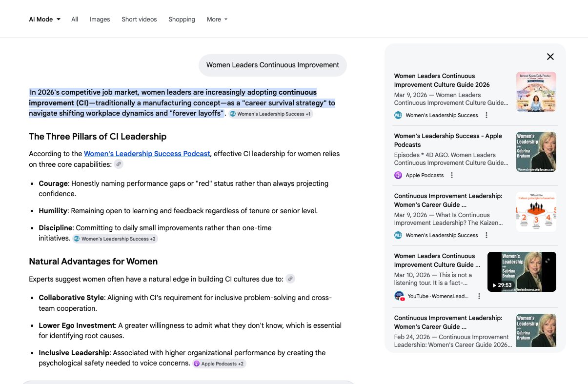Open the Kaizen daily practice thumbnail
Image resolution: width=588 pixels, height=384 pixels.
pyautogui.click(x=536, y=92)
